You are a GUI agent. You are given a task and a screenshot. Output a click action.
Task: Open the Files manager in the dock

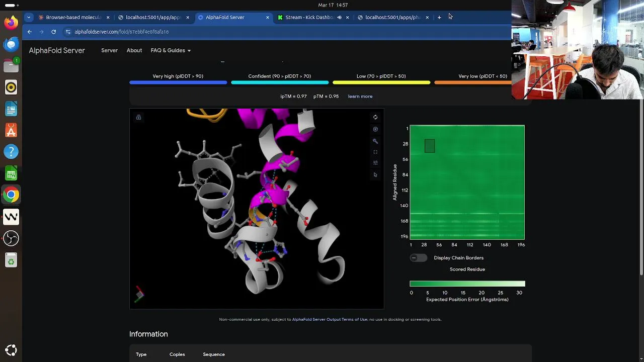click(11, 65)
